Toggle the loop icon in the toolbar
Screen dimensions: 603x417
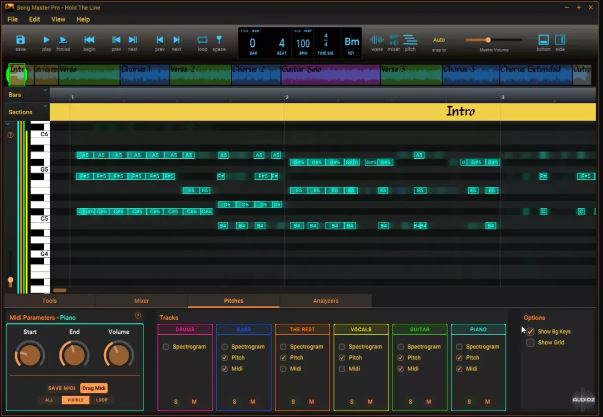pos(202,40)
